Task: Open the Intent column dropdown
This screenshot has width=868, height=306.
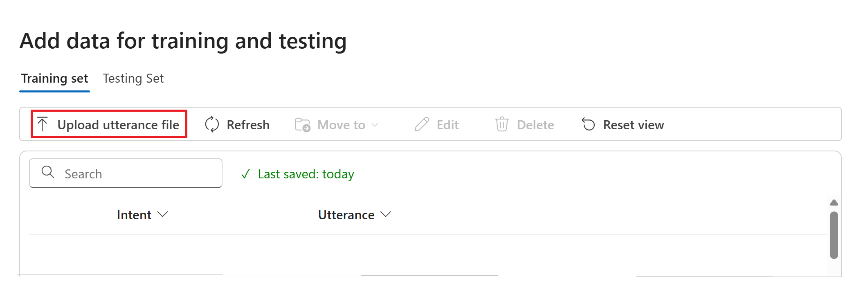Action: click(163, 214)
